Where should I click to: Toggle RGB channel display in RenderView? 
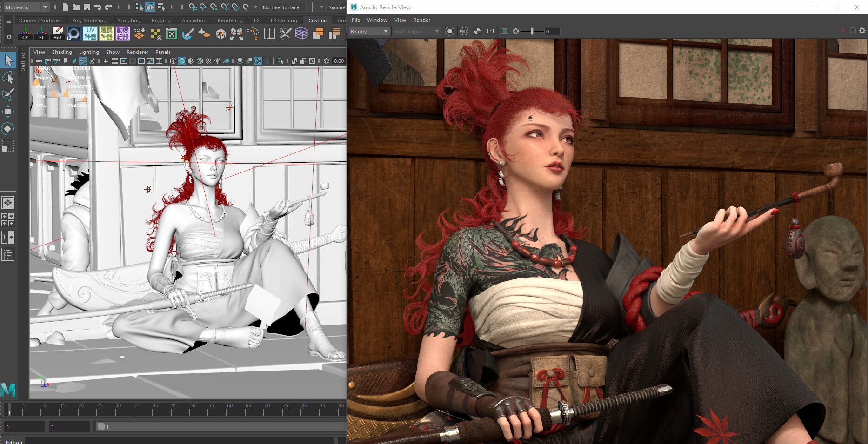tap(464, 31)
